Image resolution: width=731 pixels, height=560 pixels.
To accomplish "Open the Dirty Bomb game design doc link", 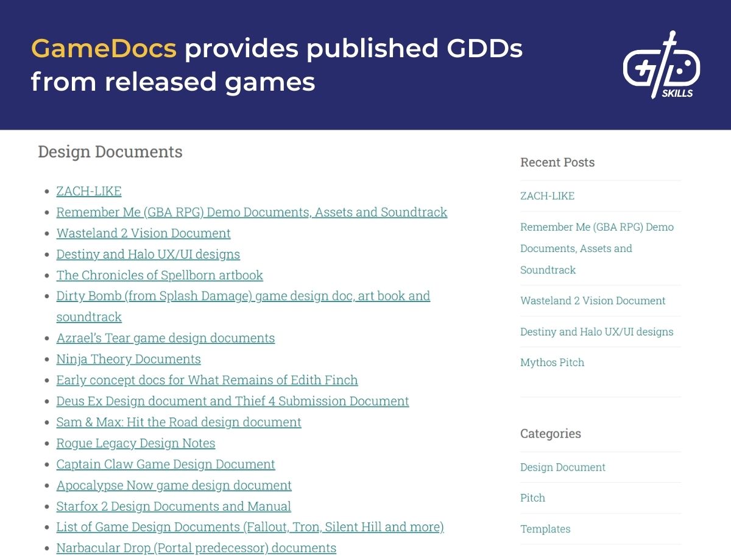I will pos(243,296).
